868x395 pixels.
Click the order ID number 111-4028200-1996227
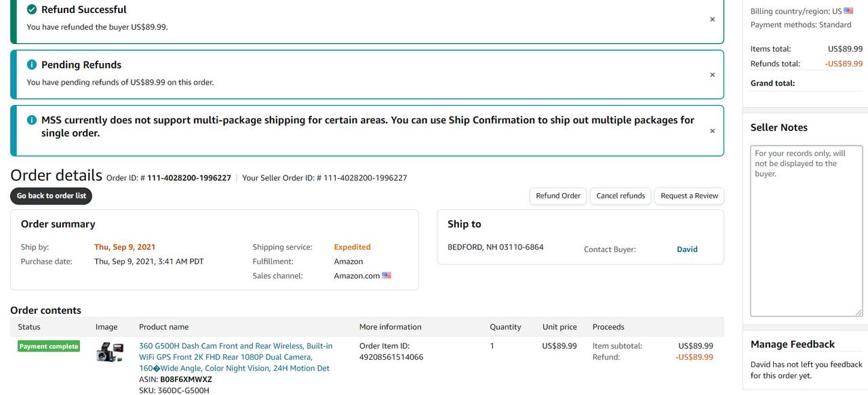189,178
